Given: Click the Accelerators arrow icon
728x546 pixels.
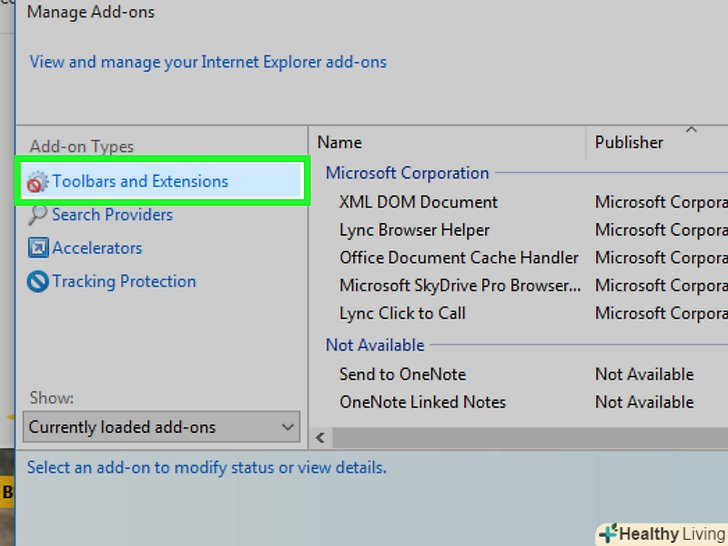Looking at the screenshot, I should pyautogui.click(x=38, y=248).
